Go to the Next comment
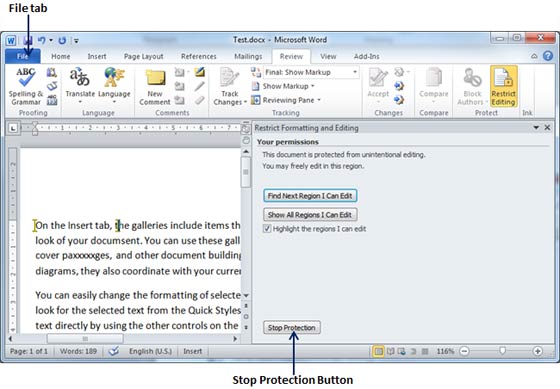 tap(179, 100)
